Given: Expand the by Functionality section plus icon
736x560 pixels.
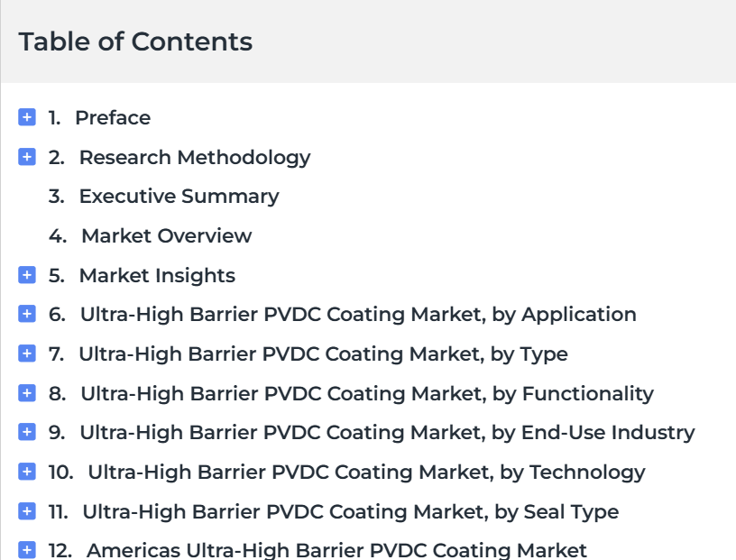Looking at the screenshot, I should (27, 393).
